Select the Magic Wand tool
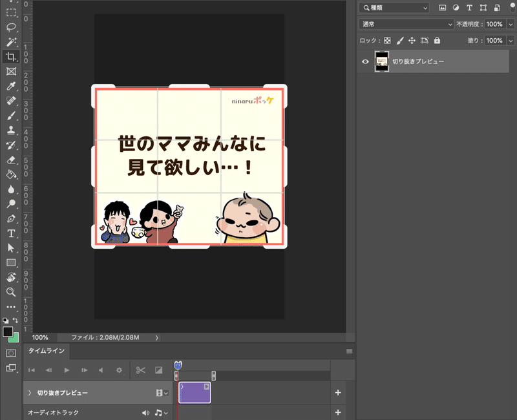Screen dimensions: 517x420 [x=11, y=42]
